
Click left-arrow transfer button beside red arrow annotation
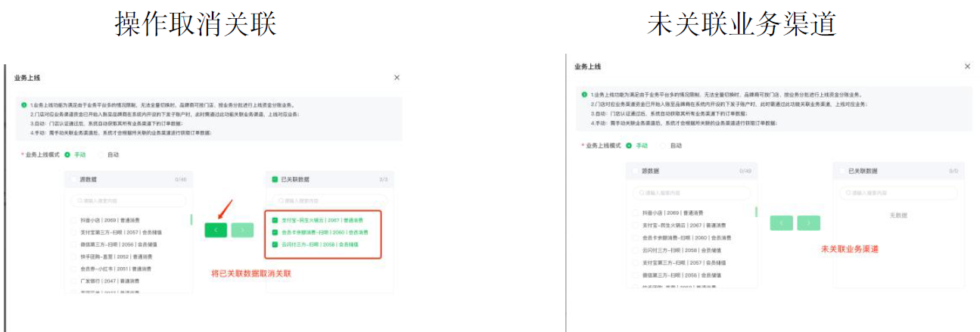click(215, 230)
